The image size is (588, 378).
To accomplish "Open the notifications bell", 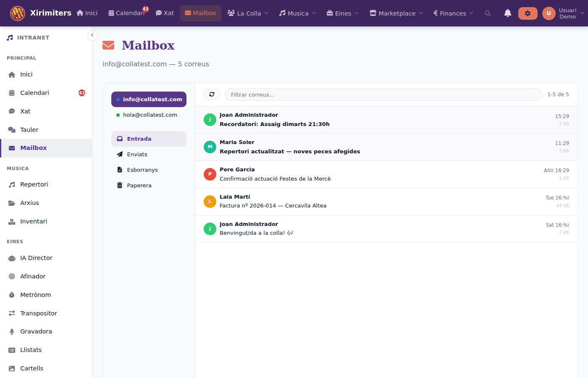I will pyautogui.click(x=508, y=13).
